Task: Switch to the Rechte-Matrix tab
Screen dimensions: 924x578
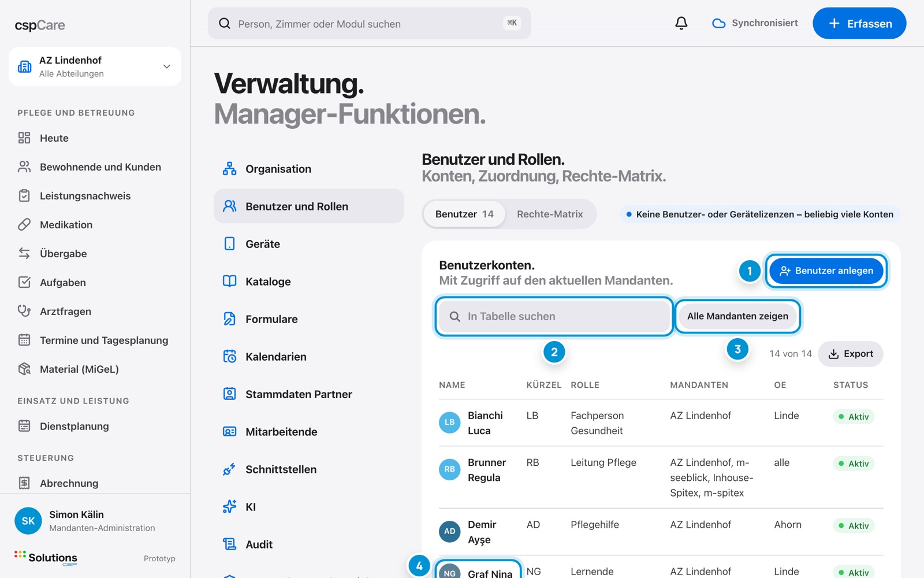Action: point(550,214)
